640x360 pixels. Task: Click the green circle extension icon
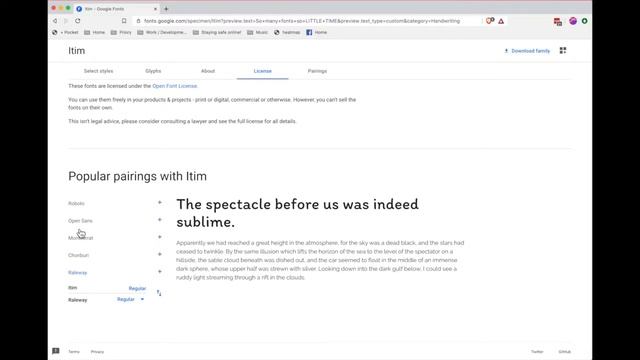pos(584,21)
